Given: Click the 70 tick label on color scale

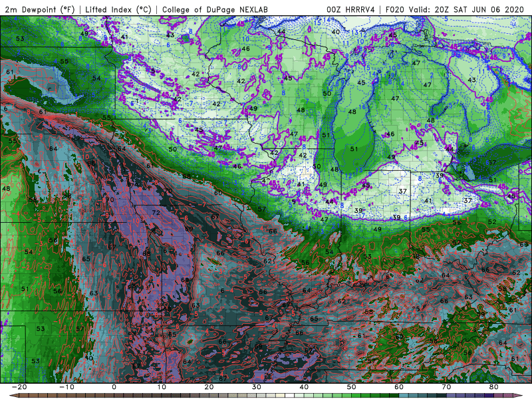Looking at the screenshot, I should (446, 387).
